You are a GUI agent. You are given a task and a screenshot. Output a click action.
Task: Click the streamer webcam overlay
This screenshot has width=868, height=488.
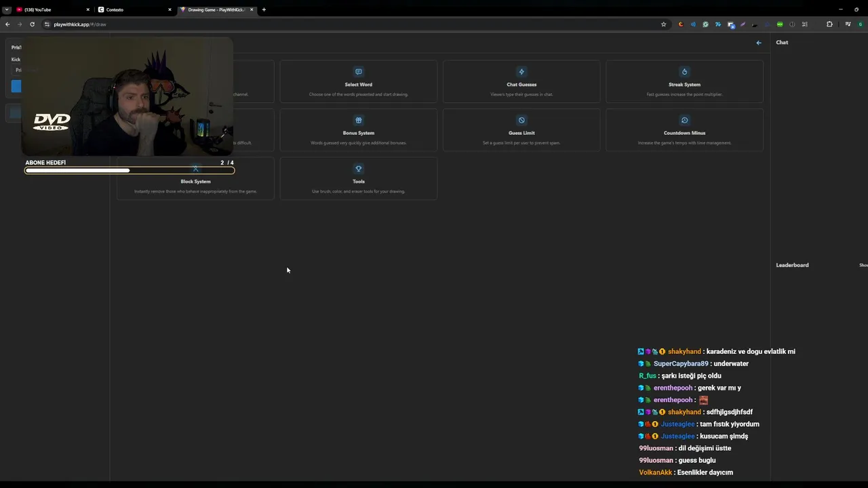point(128,96)
